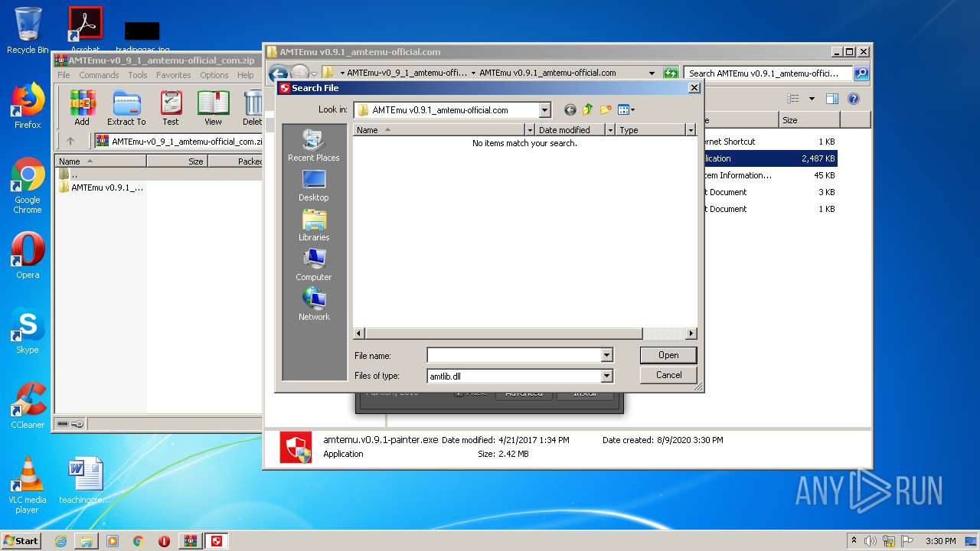Sort WinRAR list by Name column

click(100, 161)
